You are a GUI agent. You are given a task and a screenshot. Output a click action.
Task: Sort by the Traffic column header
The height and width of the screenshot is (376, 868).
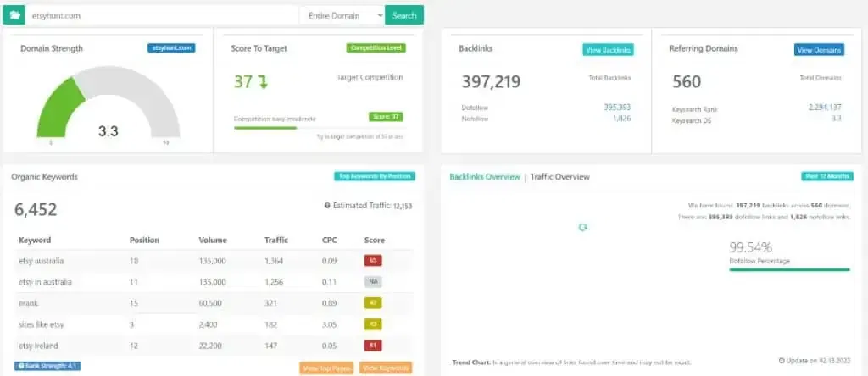pos(276,240)
